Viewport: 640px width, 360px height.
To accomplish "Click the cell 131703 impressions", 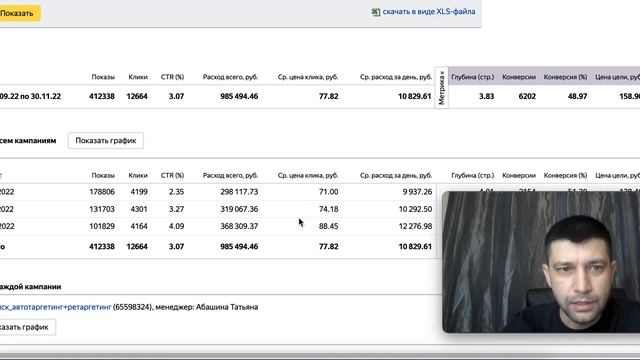I will click(x=102, y=209).
